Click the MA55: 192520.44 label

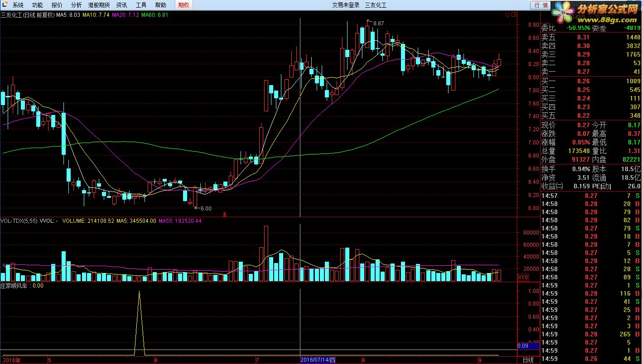(x=180, y=221)
